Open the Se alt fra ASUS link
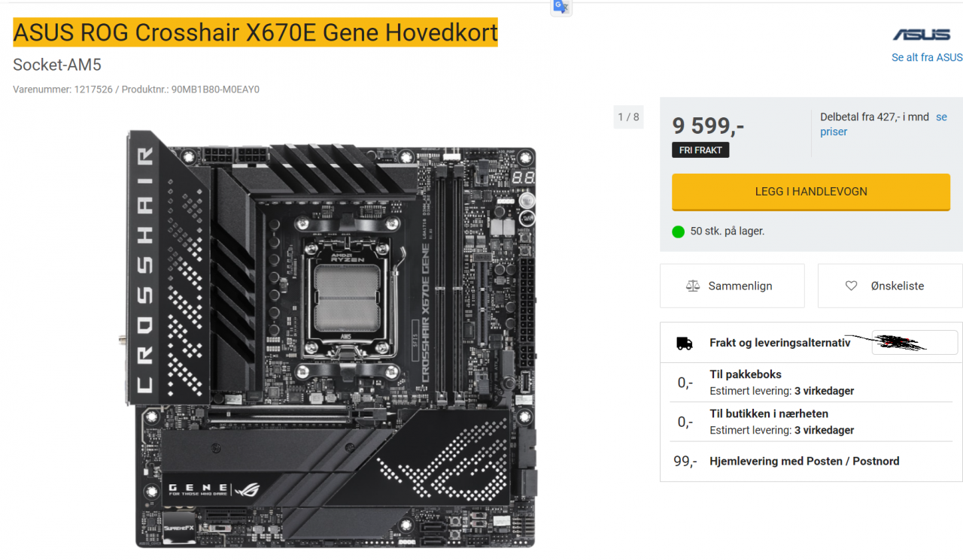 tap(927, 57)
